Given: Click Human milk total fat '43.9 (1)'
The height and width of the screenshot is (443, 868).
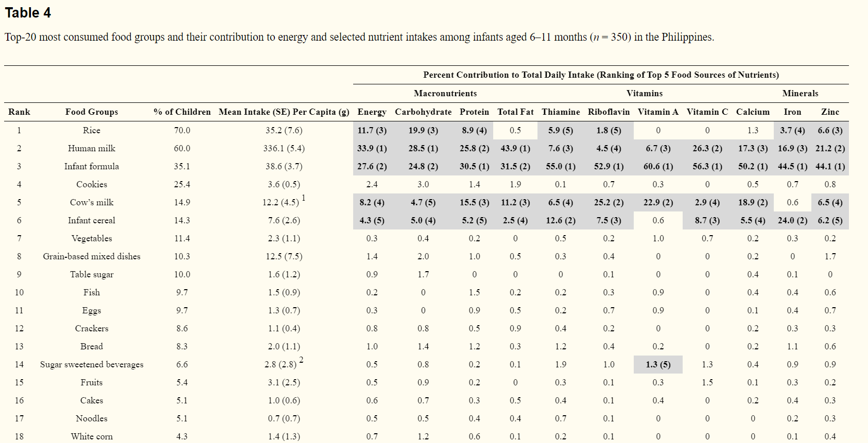Looking at the screenshot, I should [515, 149].
